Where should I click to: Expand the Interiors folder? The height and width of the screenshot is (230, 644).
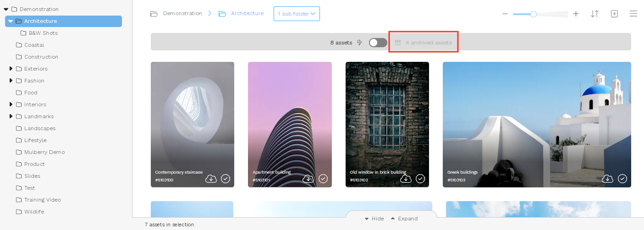coord(11,104)
